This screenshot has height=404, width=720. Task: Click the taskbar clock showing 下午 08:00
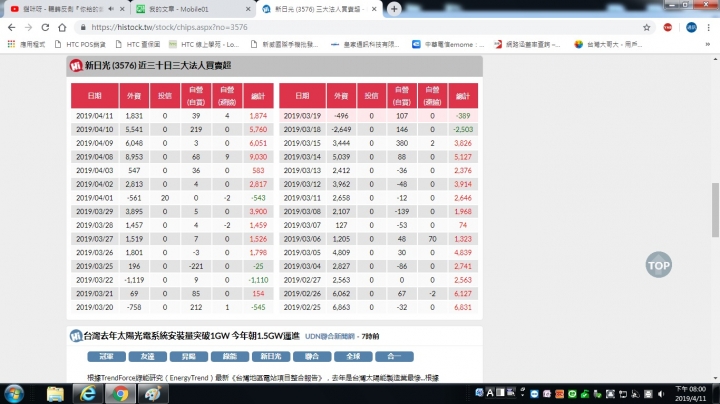tap(690, 394)
